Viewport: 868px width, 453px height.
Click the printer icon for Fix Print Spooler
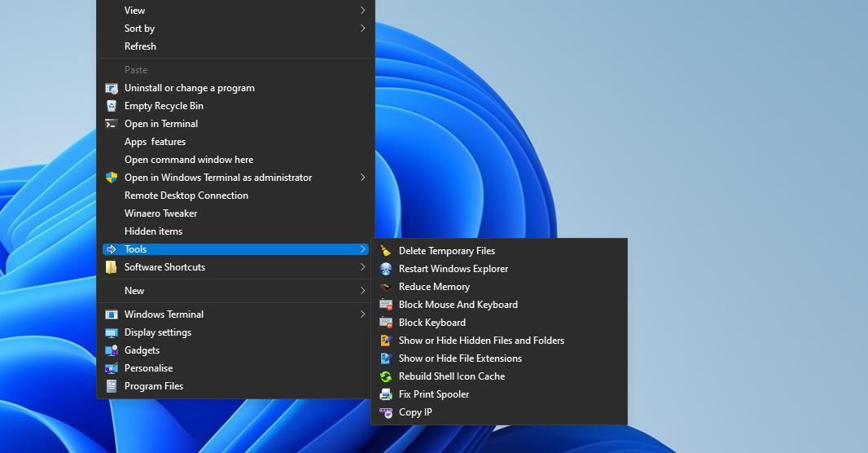tap(386, 394)
